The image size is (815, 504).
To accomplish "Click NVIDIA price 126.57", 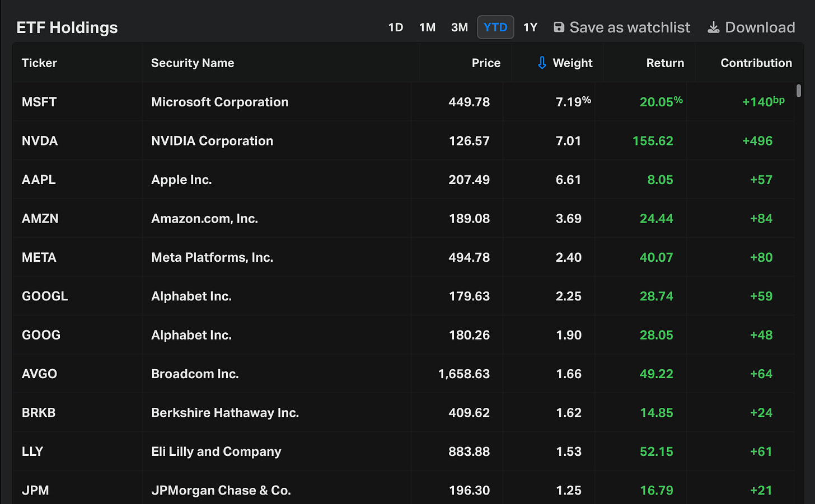I will [469, 141].
